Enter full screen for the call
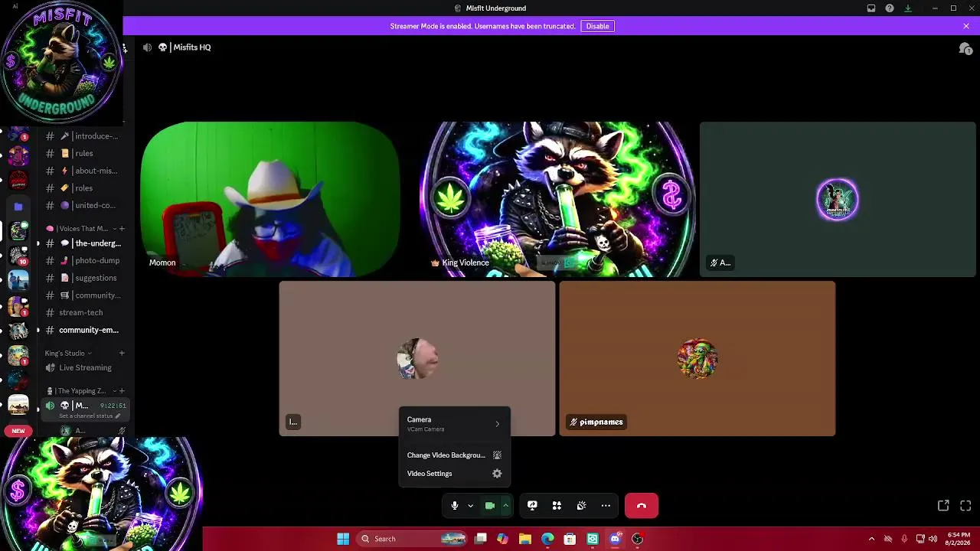The image size is (980, 551). (965, 506)
